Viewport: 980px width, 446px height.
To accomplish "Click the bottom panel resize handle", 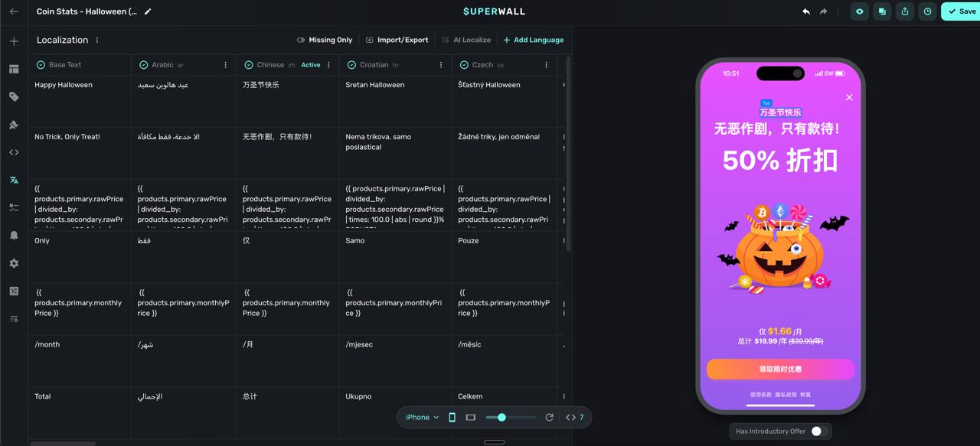I will (495, 442).
